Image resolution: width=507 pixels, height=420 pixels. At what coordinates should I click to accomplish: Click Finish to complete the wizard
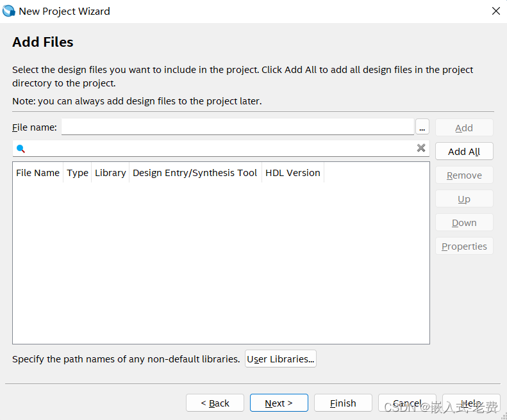pos(343,403)
